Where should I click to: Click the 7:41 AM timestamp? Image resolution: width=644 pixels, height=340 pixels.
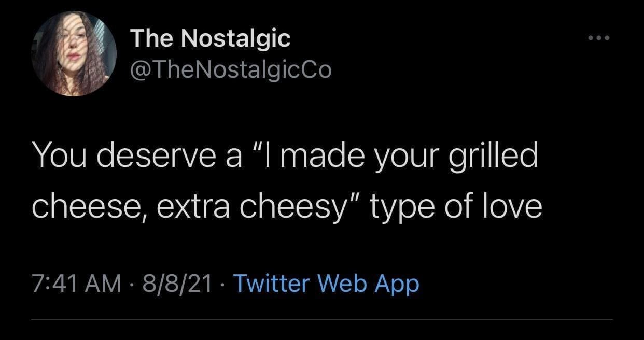pos(76,283)
